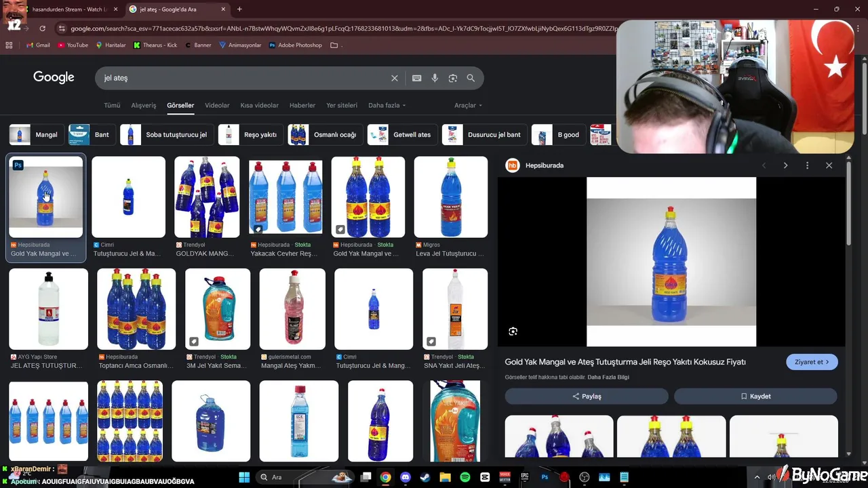Open the AYG Yapı Store JEL ATEŞ thumbnail

point(48,309)
